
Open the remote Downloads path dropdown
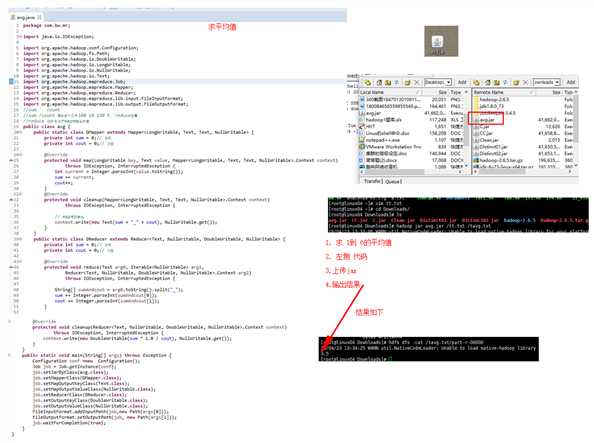pyautogui.click(x=557, y=82)
